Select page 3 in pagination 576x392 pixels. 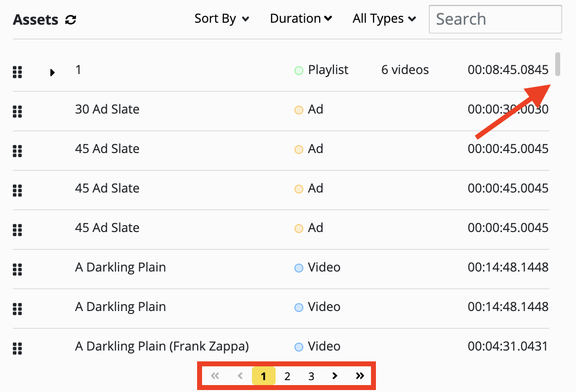311,377
